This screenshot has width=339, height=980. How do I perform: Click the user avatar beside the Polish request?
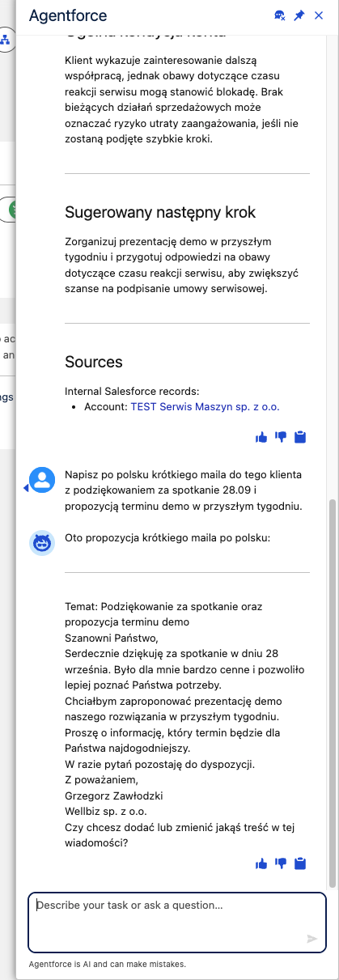coord(42,480)
